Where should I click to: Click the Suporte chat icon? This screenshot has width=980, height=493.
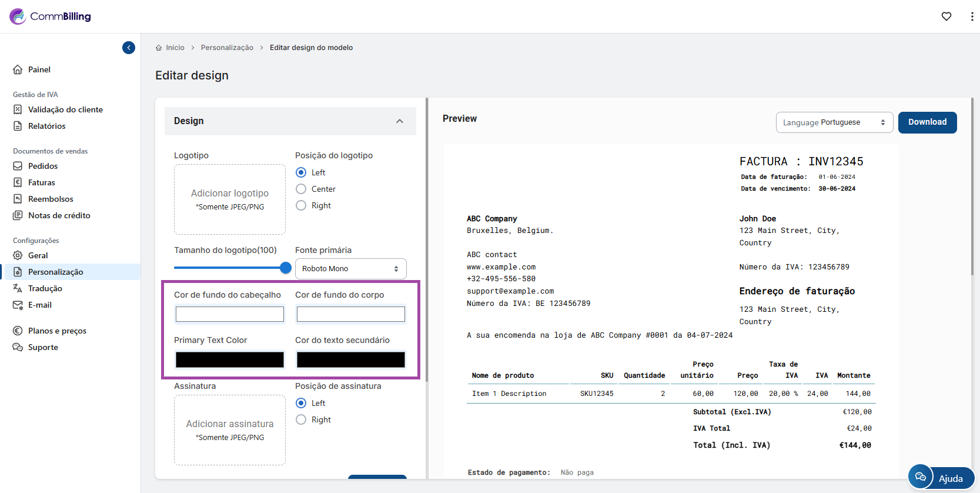pos(18,347)
